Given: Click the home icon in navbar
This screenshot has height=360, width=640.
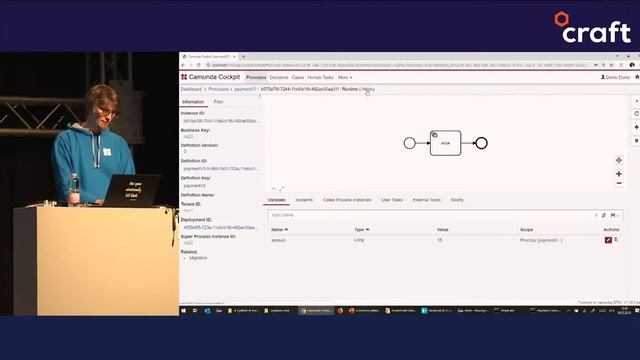Looking at the screenshot, I should [637, 77].
